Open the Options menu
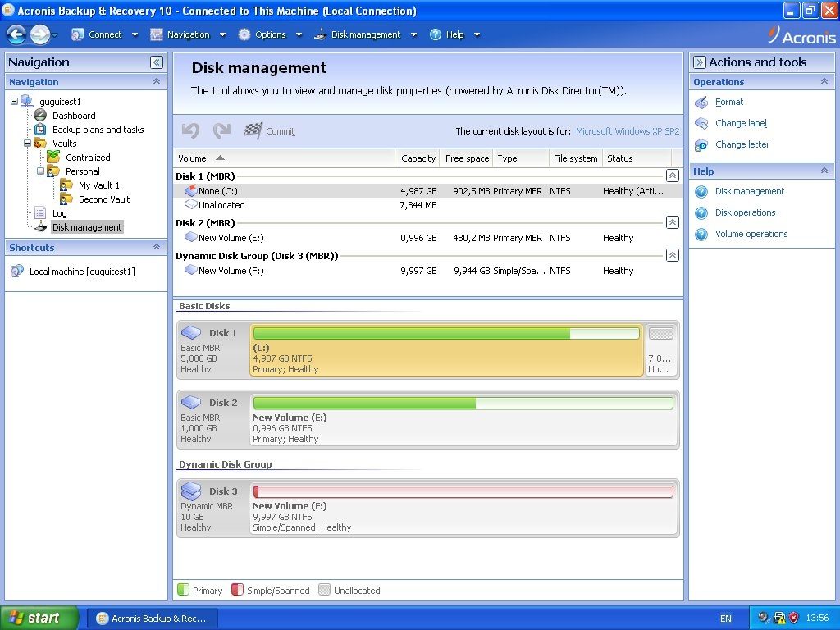Viewport: 840px width, 630px height. pos(271,34)
